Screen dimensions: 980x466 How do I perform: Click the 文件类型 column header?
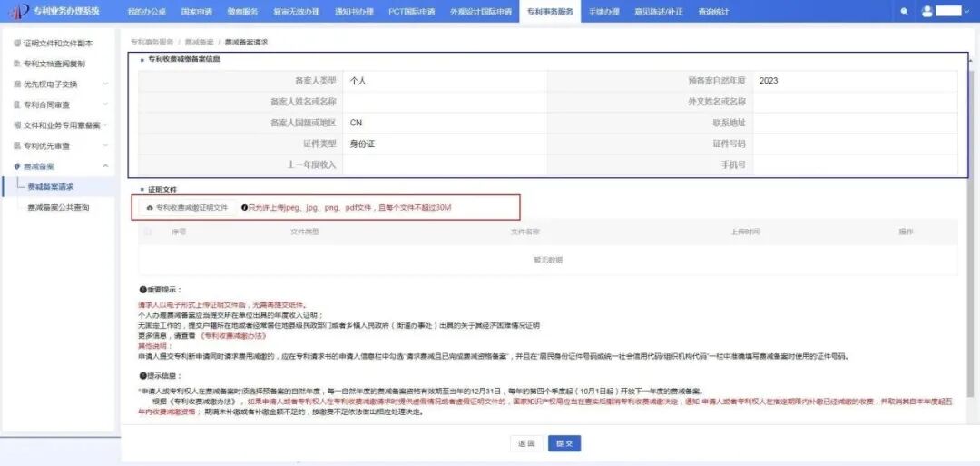point(304,232)
